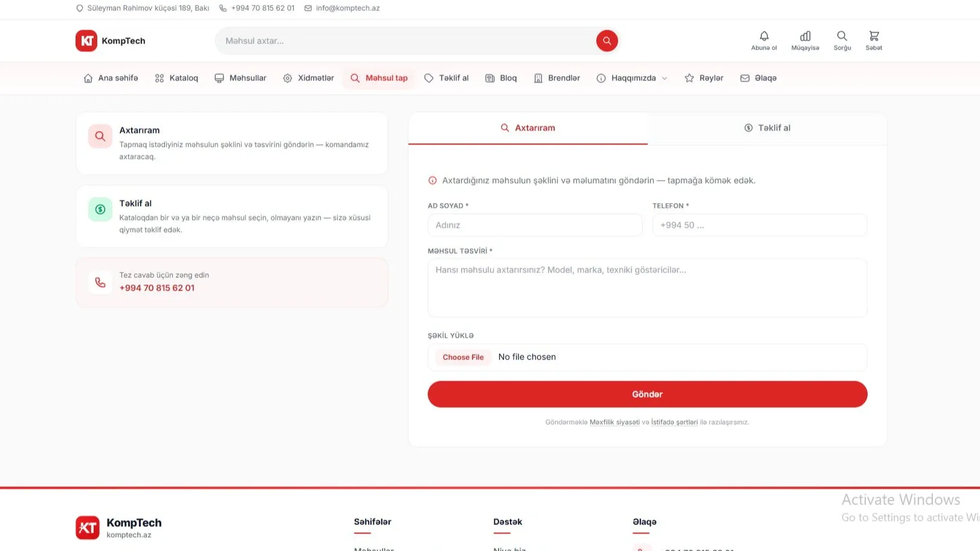Open the Məhsul tap menu item
The image size is (980, 551).
[379, 78]
